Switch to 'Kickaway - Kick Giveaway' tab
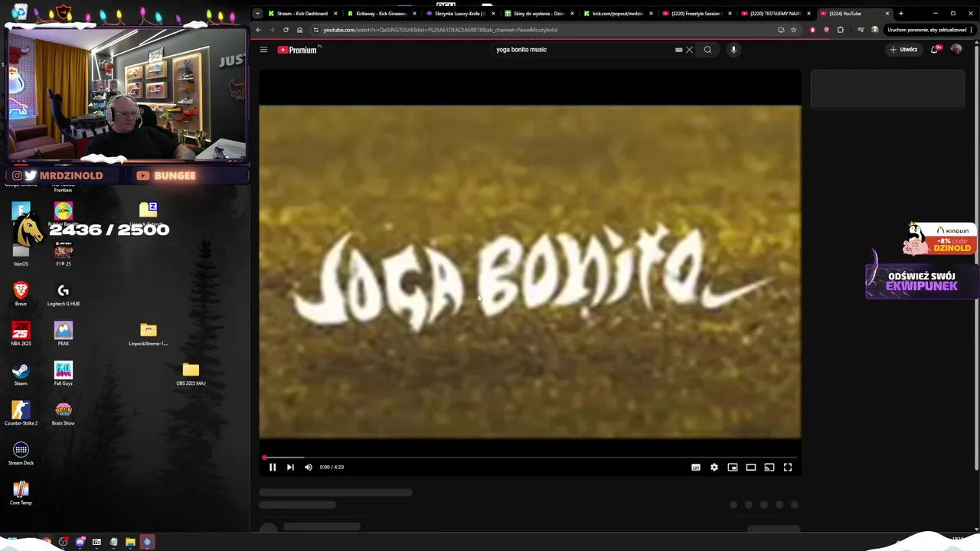The image size is (980, 551). pos(381,13)
